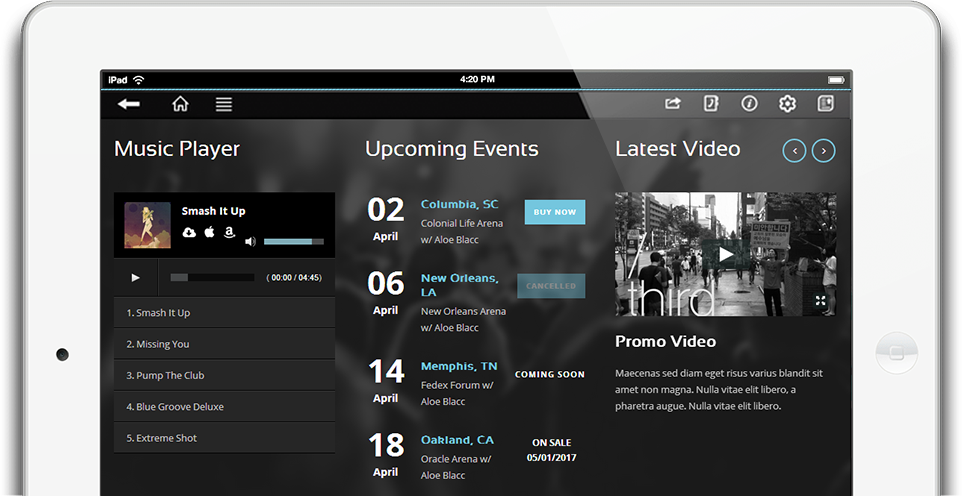Open settings with the gear icon
Viewport: 962px width, 496px height.
[787, 104]
